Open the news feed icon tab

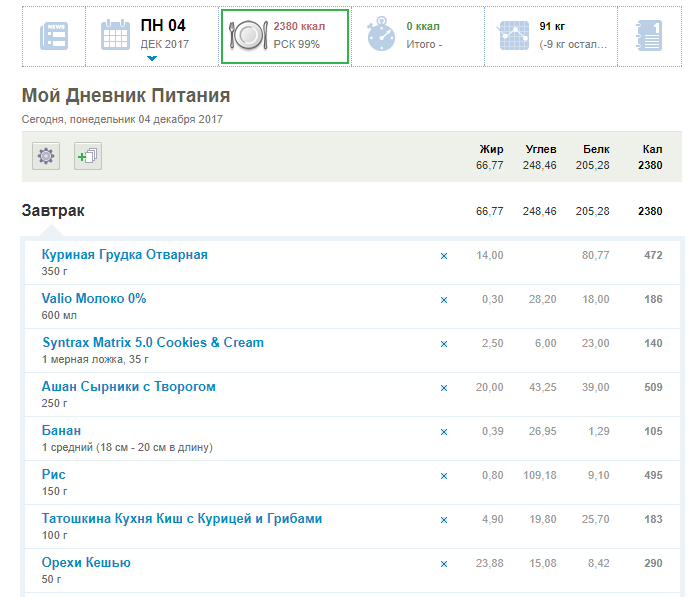point(54,37)
